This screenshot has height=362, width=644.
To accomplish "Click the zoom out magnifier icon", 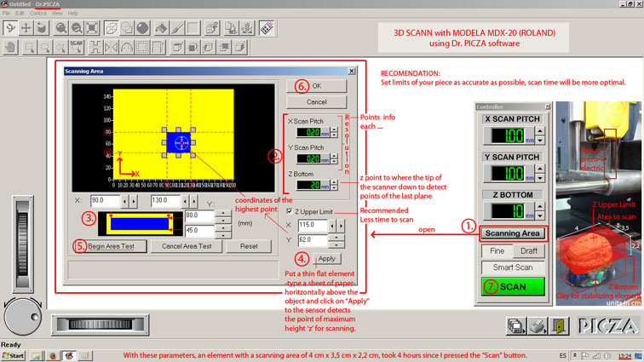I will 77,28.
